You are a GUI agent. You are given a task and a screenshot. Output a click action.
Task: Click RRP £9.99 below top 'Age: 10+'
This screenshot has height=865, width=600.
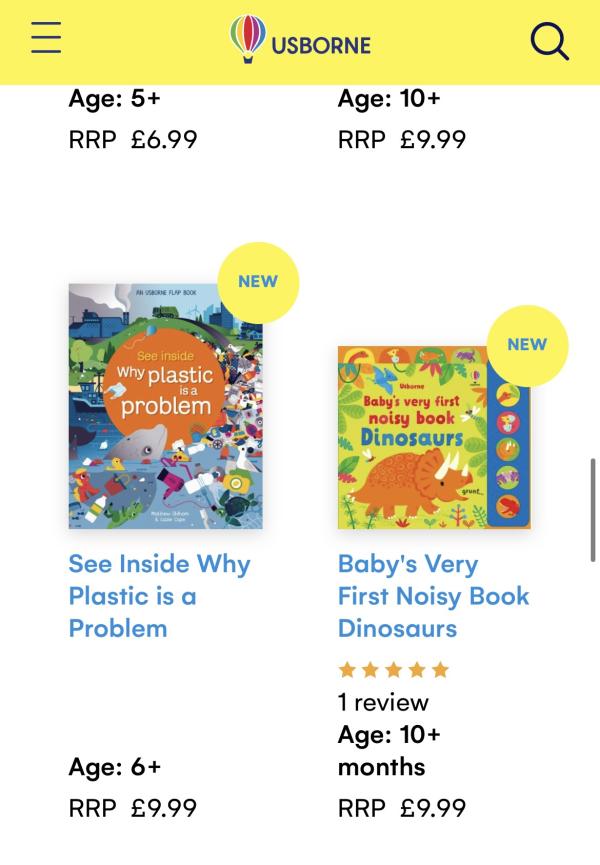pyautogui.click(x=402, y=139)
